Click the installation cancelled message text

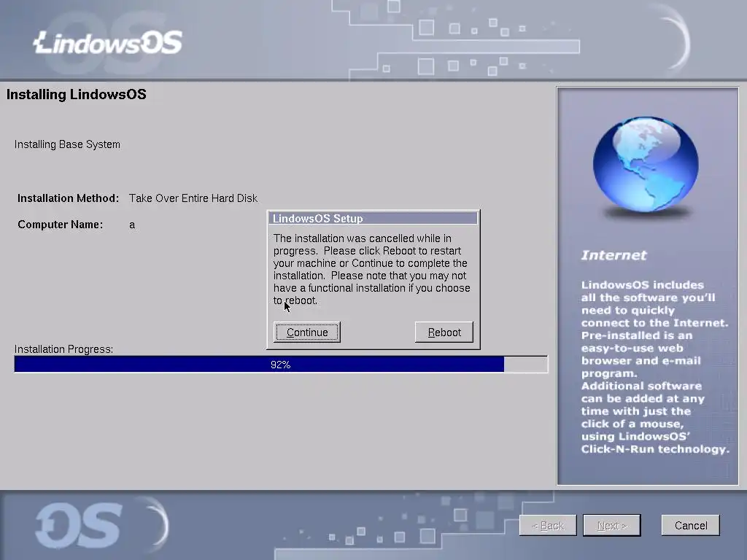coord(371,269)
